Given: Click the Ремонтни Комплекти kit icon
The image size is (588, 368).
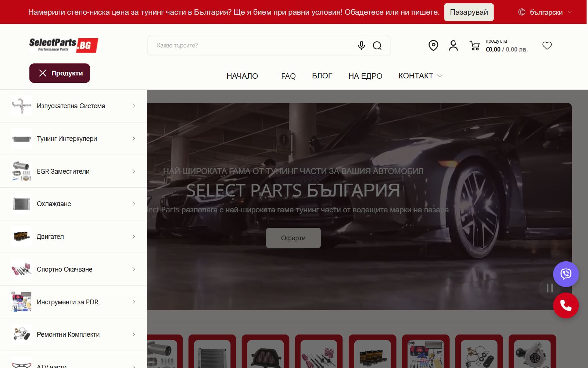Looking at the screenshot, I should tap(21, 335).
